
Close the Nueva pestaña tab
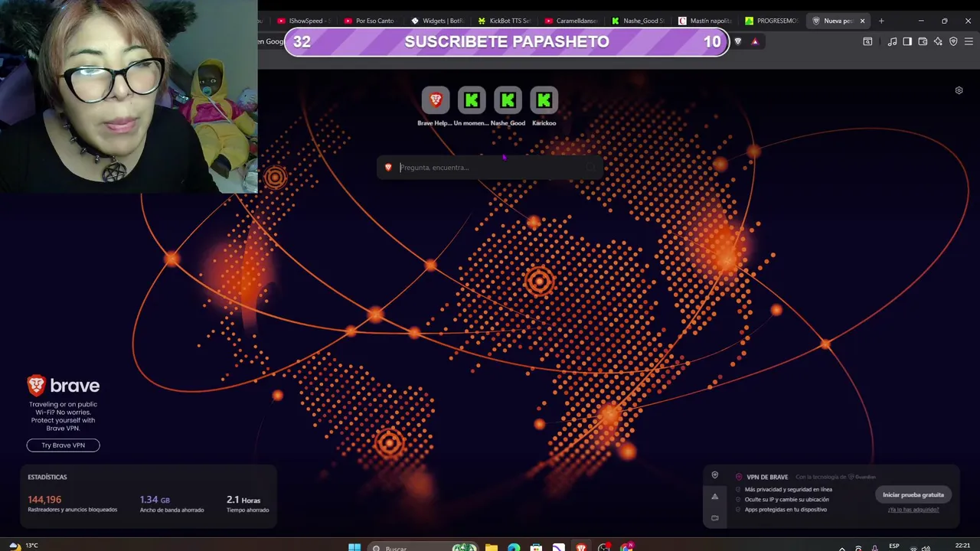(x=862, y=21)
